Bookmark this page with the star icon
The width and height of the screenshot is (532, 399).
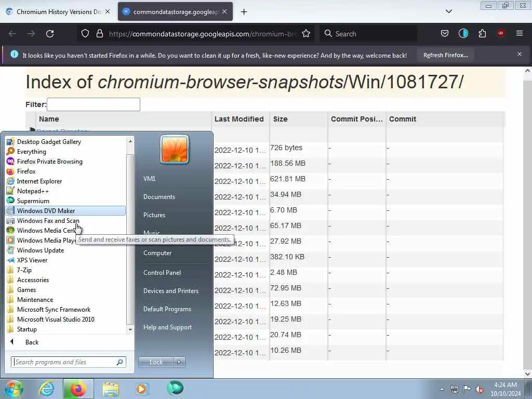click(x=306, y=34)
